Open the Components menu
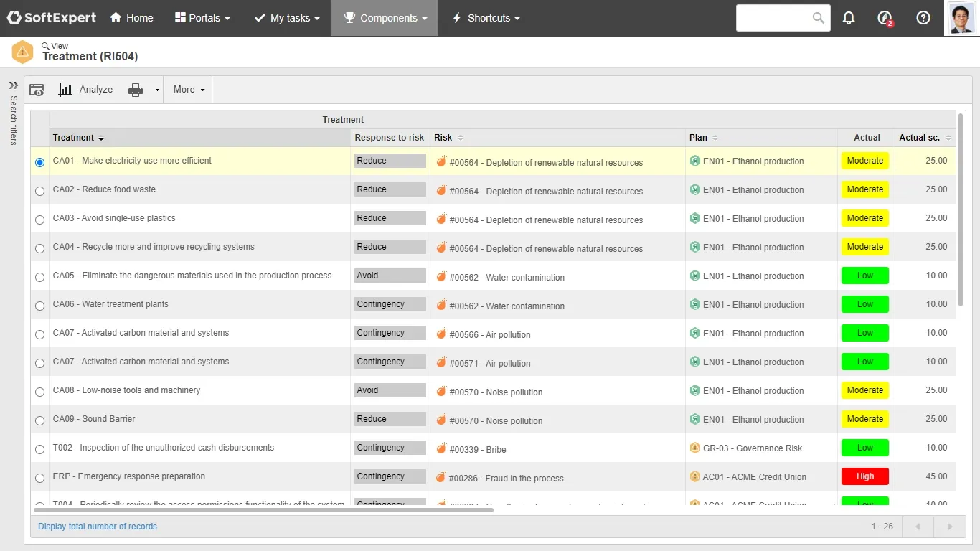The height and width of the screenshot is (551, 980). tap(385, 18)
